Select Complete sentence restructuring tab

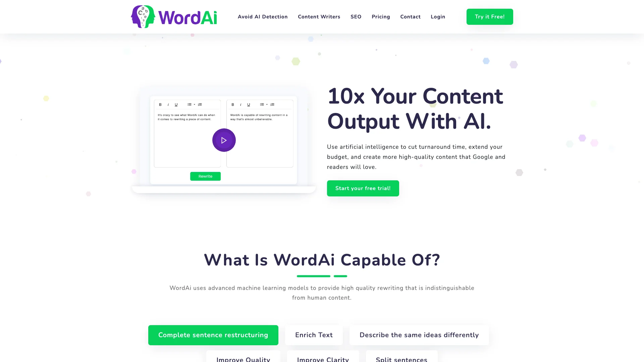(x=213, y=335)
